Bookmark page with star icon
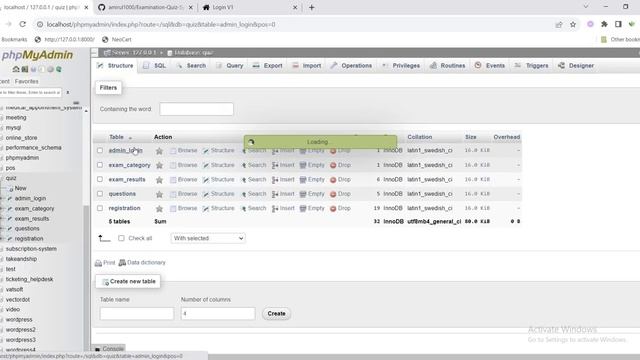Viewport: 640px width, 360px height. (x=573, y=24)
